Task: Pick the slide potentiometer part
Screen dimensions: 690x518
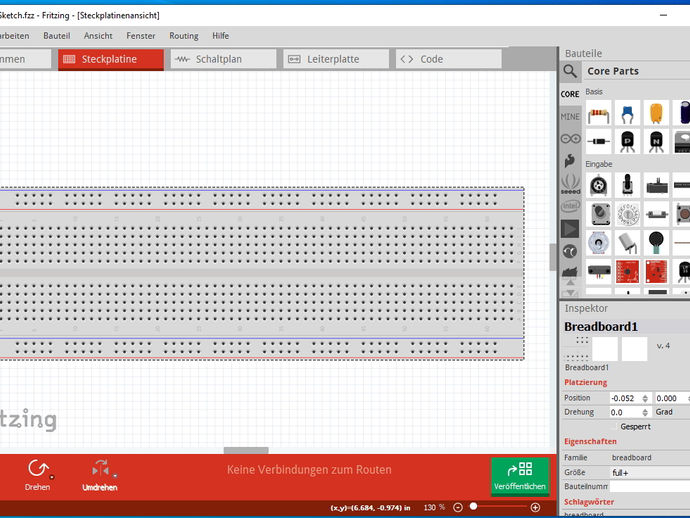Action: [x=657, y=185]
